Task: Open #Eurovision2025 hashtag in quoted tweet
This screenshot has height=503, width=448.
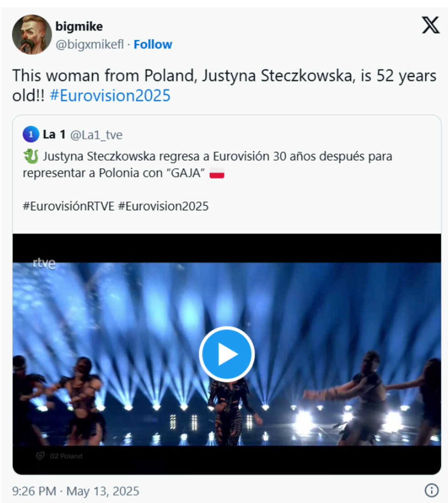Action: (x=163, y=206)
